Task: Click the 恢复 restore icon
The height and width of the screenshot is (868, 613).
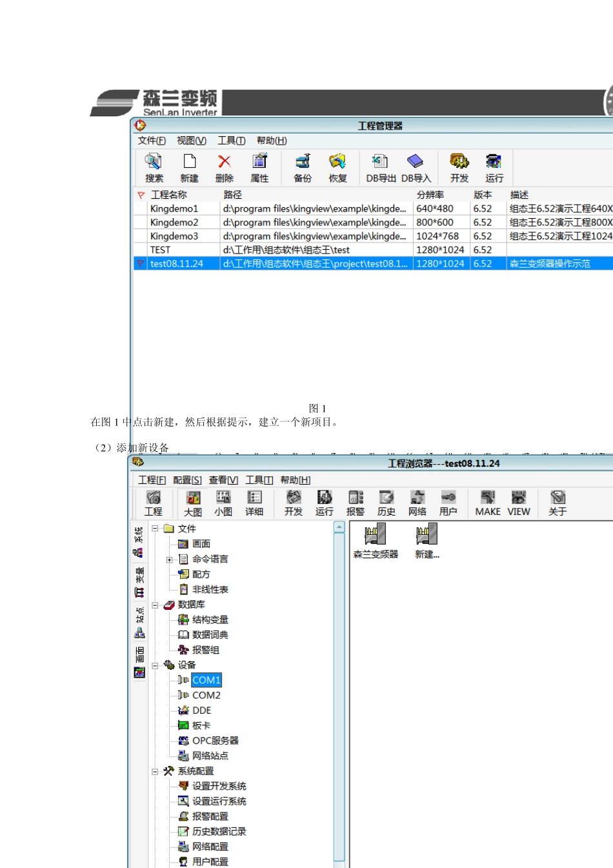Action: (x=337, y=168)
